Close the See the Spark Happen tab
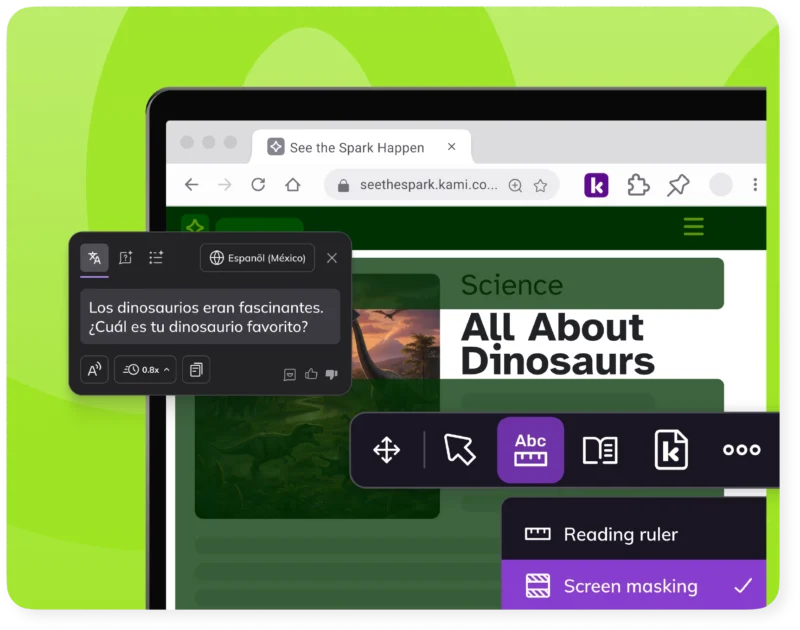The image size is (800, 630). (x=452, y=147)
